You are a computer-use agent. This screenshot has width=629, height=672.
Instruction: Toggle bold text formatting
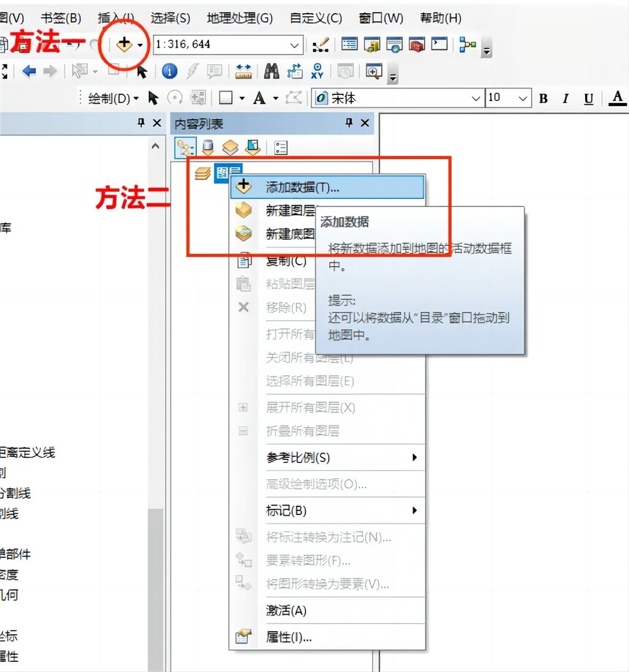pos(543,99)
